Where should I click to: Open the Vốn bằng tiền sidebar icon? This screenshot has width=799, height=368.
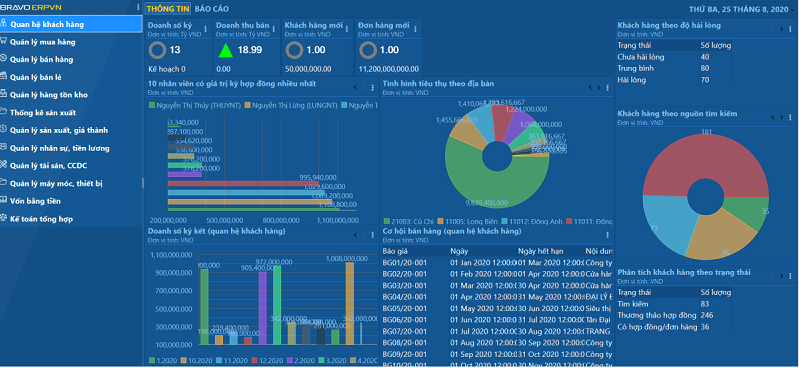tap(4, 200)
